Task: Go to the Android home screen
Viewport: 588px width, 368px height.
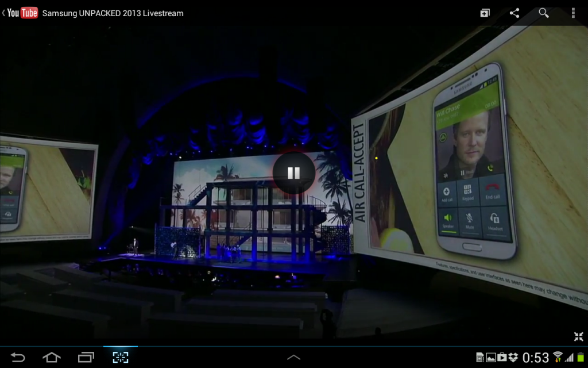Action: tap(52, 357)
